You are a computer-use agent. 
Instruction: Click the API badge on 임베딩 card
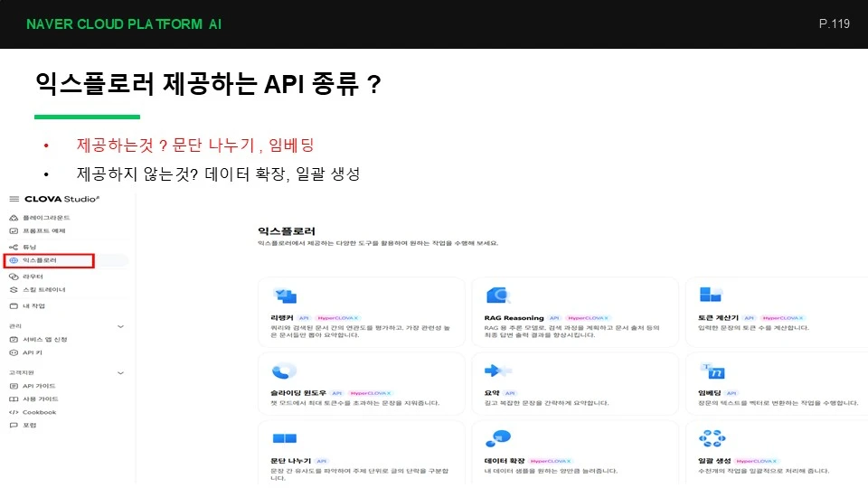pos(731,393)
